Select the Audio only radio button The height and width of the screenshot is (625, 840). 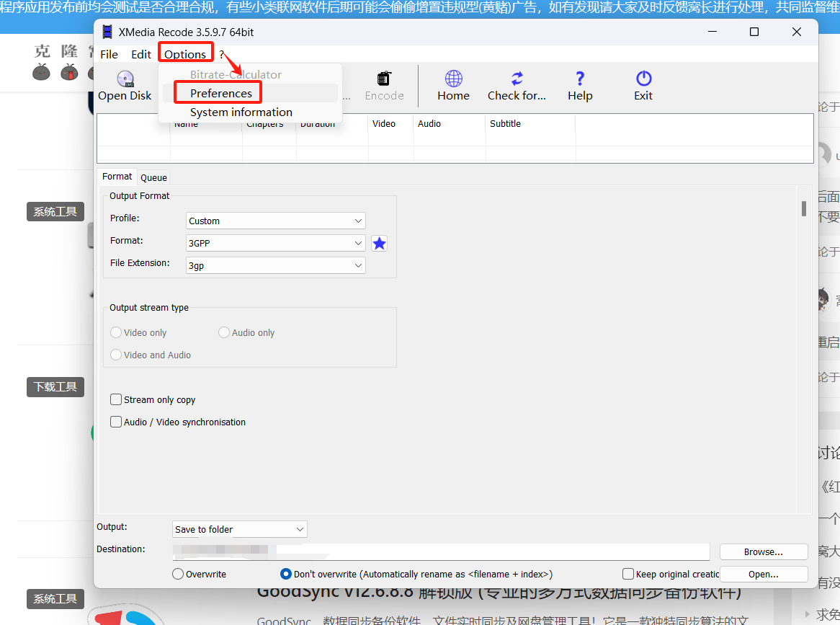(224, 332)
